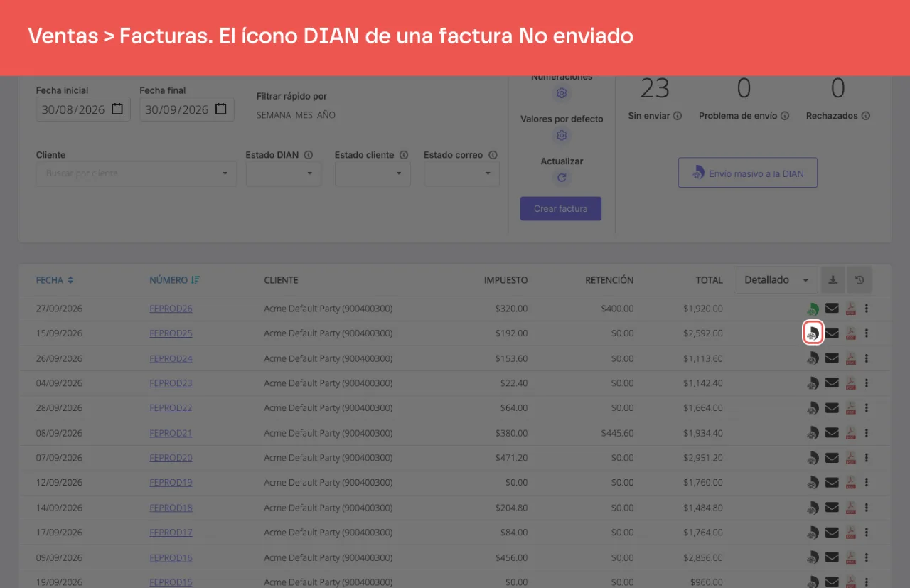
Task: Click the Fecha final date field
Action: [x=187, y=109]
